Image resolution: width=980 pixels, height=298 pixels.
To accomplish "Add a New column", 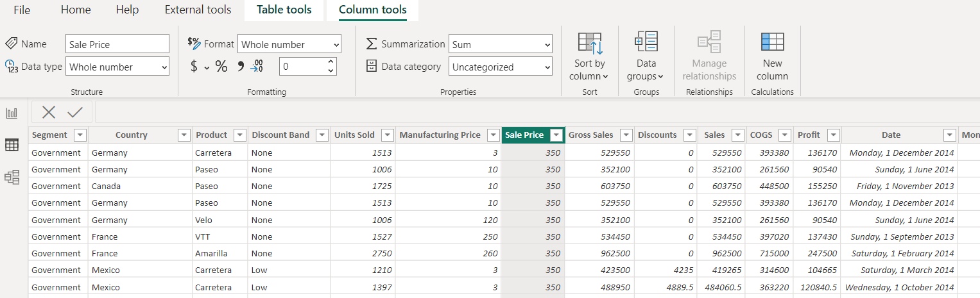I will (772, 57).
